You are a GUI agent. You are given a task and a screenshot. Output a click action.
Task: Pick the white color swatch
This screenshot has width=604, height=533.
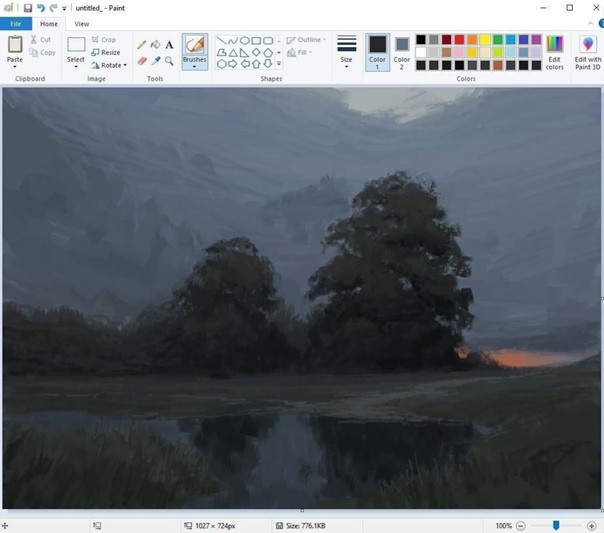click(421, 52)
